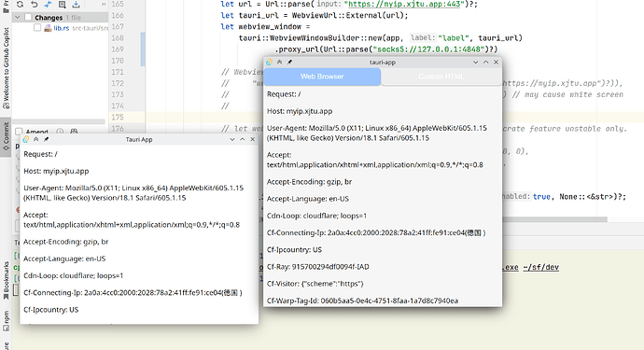
Task: Minimize the tauri-app window
Action: click(476, 62)
